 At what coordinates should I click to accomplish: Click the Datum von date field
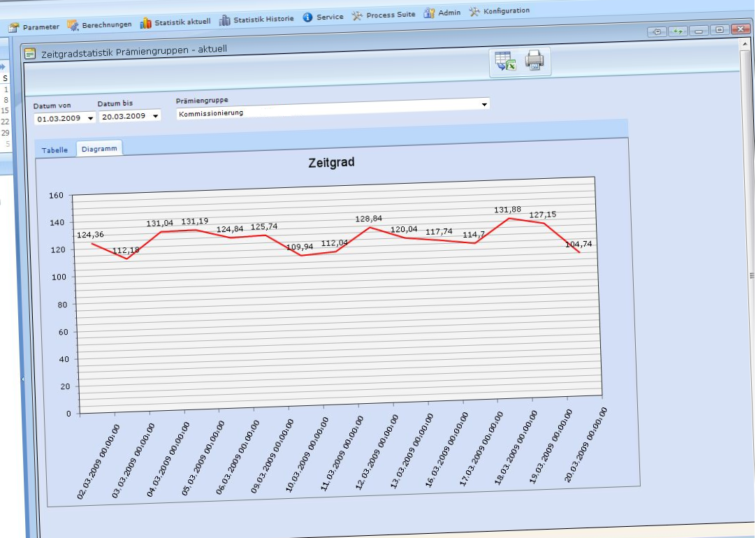pos(59,119)
